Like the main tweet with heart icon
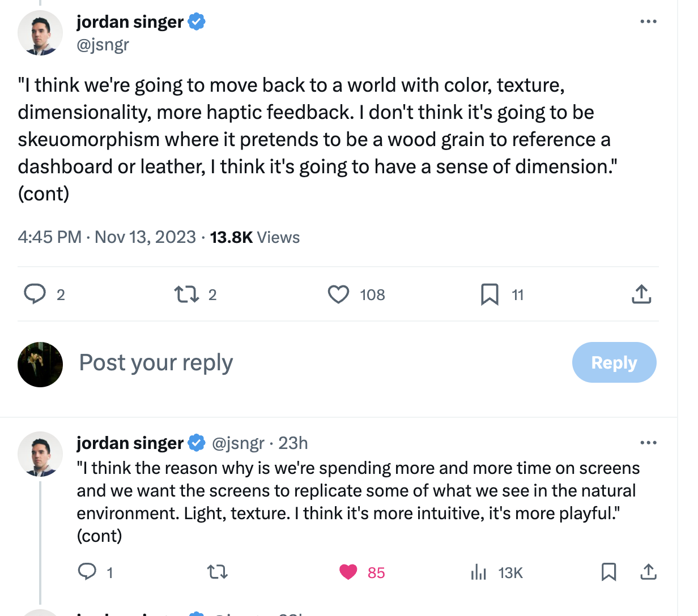This screenshot has height=616, width=698. (339, 294)
